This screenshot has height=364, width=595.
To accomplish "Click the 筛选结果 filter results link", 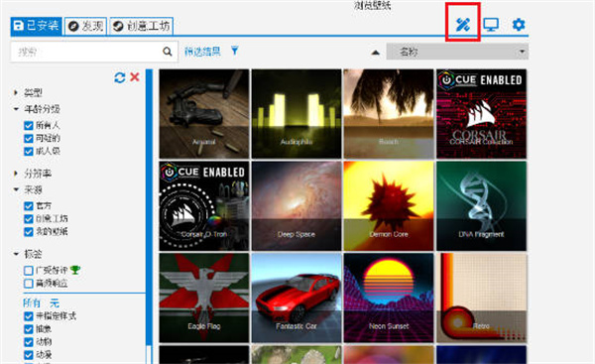I will click(x=202, y=52).
